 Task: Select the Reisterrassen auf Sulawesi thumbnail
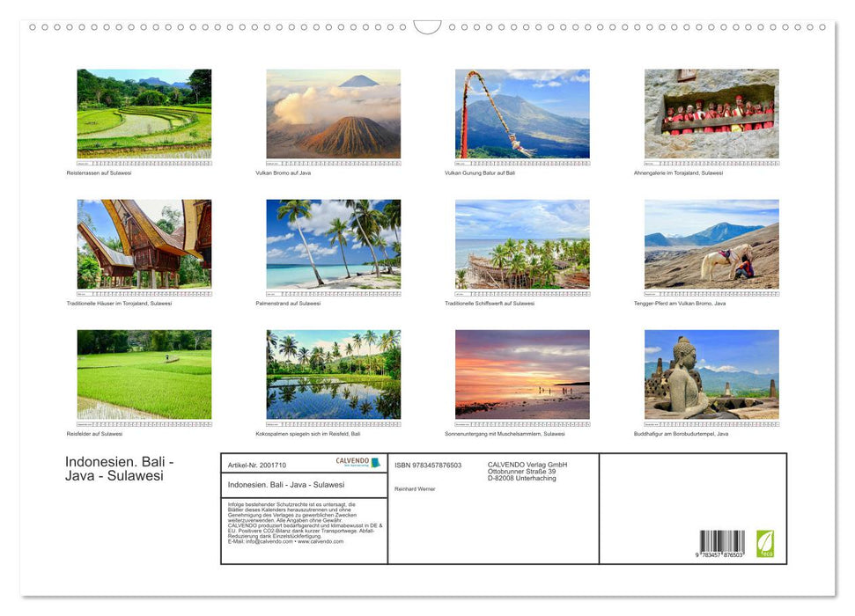pyautogui.click(x=144, y=115)
